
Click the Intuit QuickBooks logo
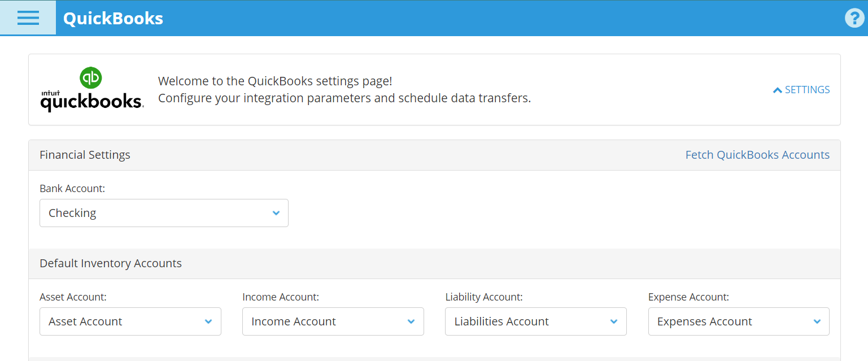pos(91,90)
